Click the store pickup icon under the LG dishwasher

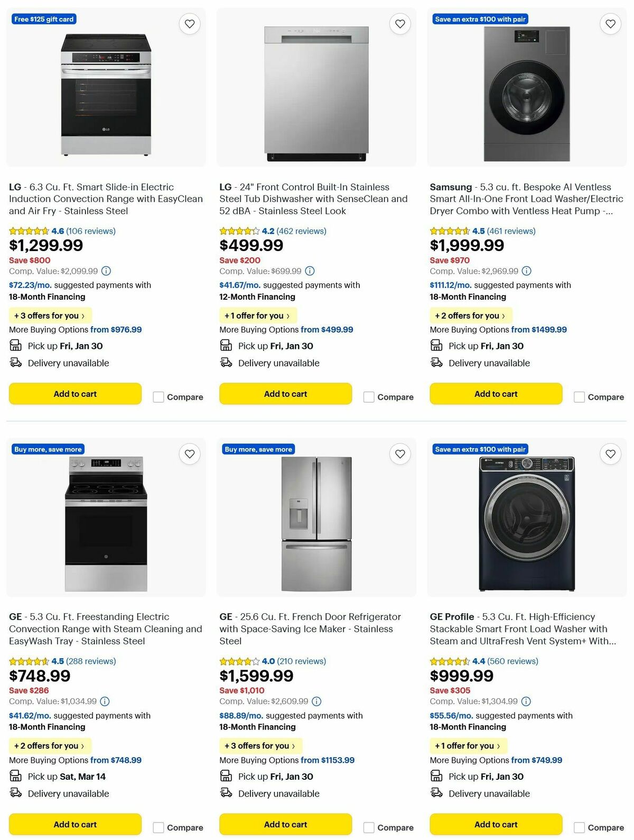pyautogui.click(x=226, y=345)
